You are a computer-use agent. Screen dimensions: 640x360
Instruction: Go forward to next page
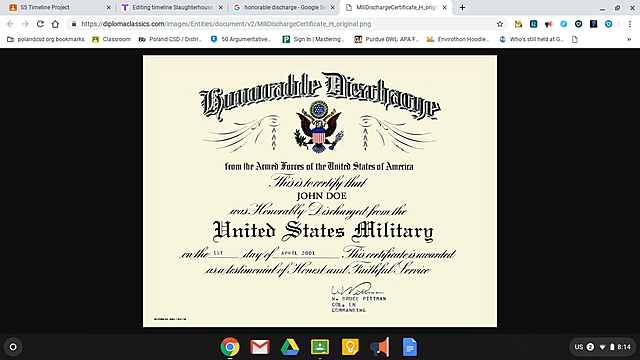point(25,24)
